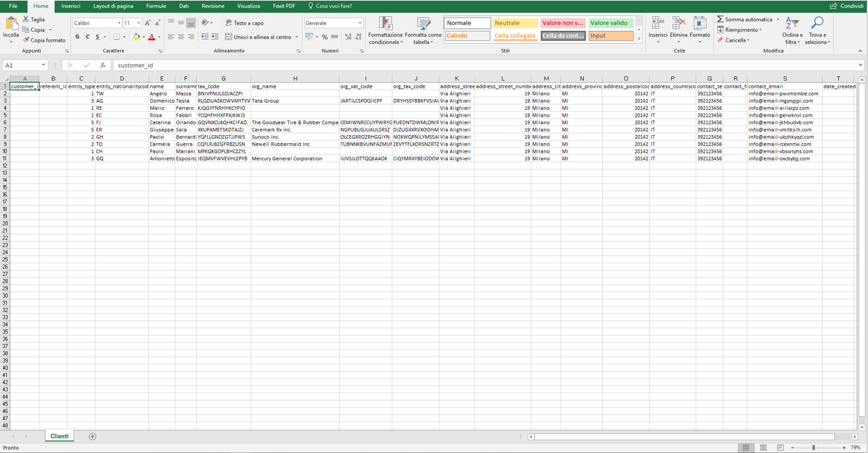Click the Taglia (cut) scissors icon

pos(26,20)
